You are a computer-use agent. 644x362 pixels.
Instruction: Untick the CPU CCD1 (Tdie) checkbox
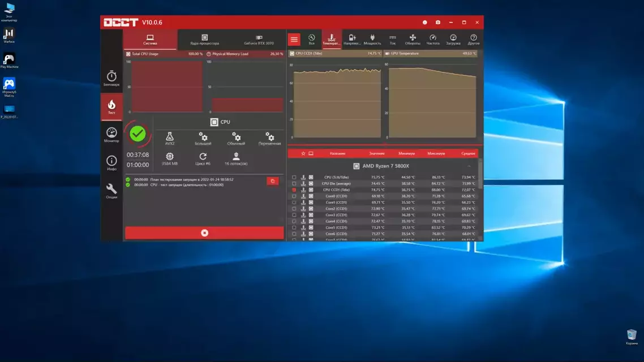tap(294, 190)
